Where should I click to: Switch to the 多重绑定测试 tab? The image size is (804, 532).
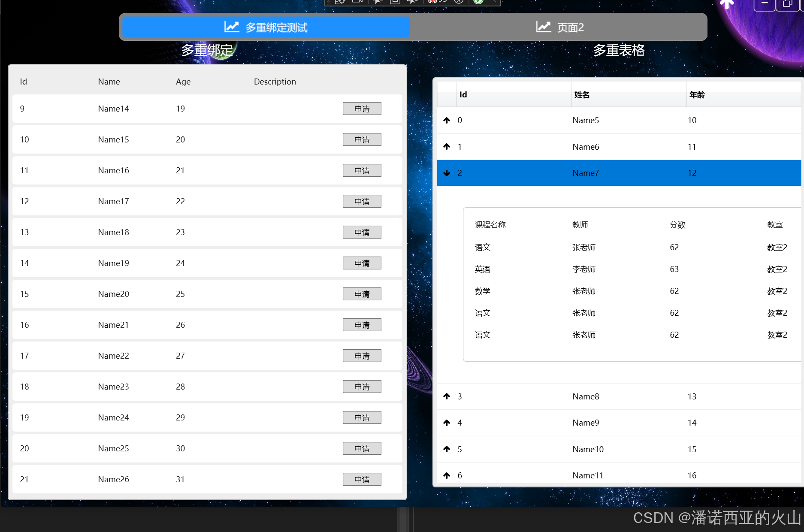(x=266, y=27)
